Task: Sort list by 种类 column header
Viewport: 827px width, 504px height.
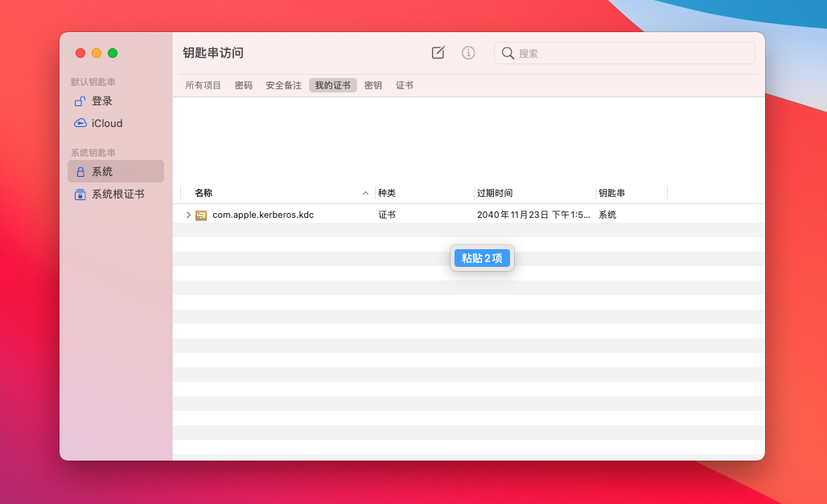Action: pyautogui.click(x=387, y=194)
